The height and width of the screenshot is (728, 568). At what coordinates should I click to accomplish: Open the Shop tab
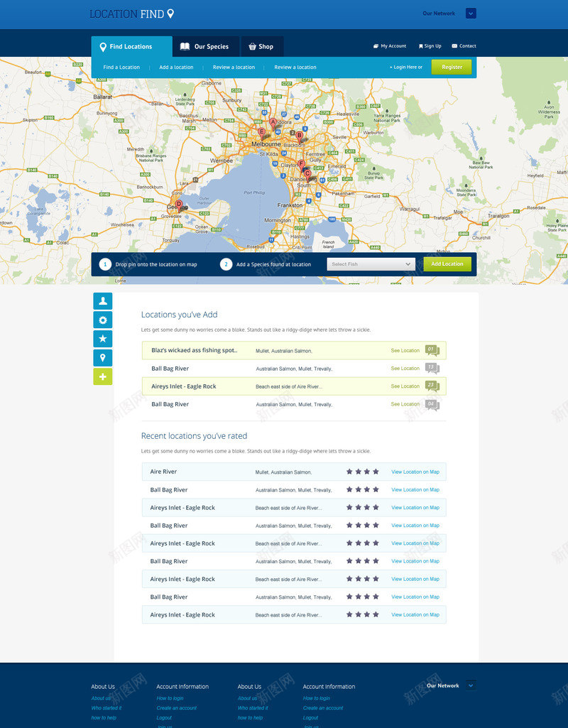coord(261,47)
